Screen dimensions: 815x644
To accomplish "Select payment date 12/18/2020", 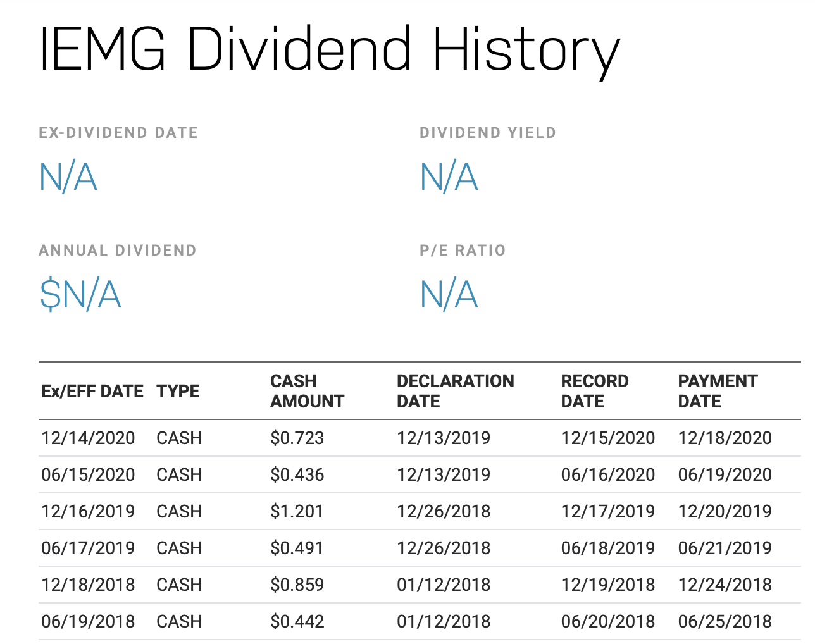I will (x=725, y=438).
